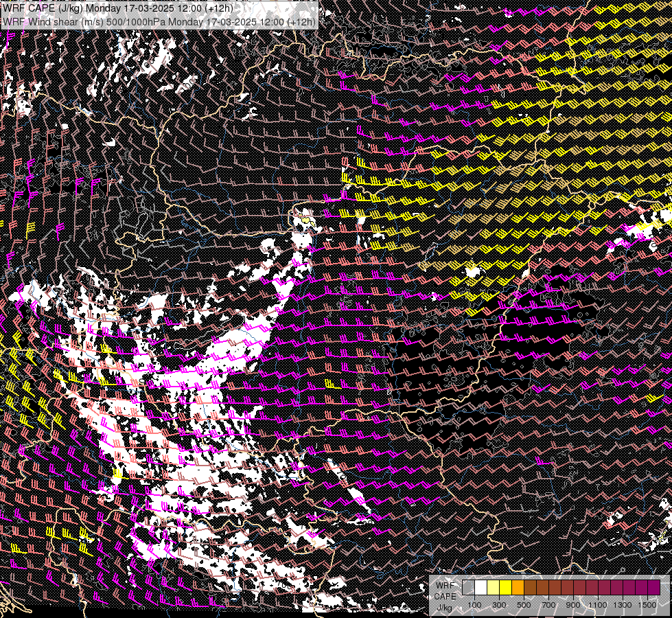This screenshot has height=618, width=672.
Task: Click the legend tick label 500
Action: [x=524, y=605]
